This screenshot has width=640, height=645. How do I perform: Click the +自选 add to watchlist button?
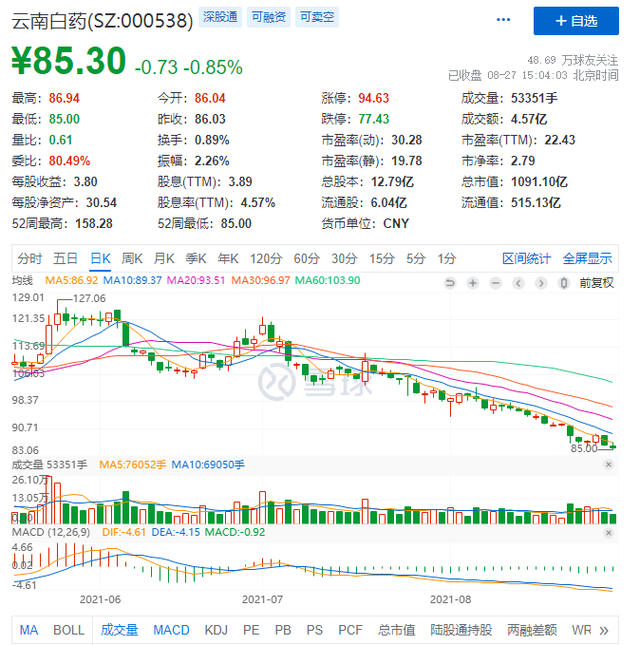(576, 21)
